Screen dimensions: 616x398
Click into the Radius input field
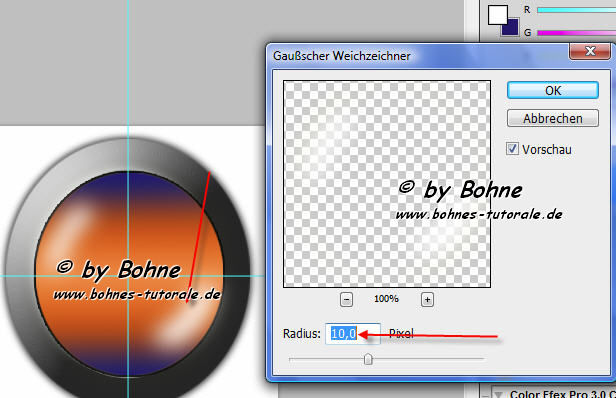click(x=353, y=334)
